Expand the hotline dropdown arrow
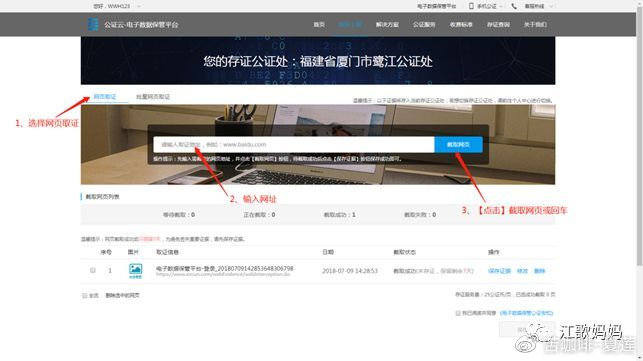 pyautogui.click(x=551, y=7)
